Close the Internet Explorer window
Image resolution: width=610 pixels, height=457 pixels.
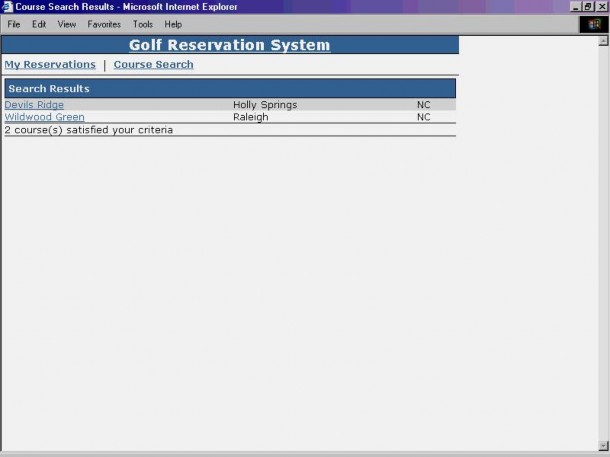[x=602, y=7]
